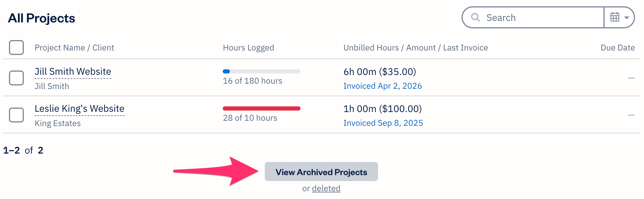Check the Jill Smith Website checkbox
Viewport: 644px width, 199px height.
click(16, 78)
